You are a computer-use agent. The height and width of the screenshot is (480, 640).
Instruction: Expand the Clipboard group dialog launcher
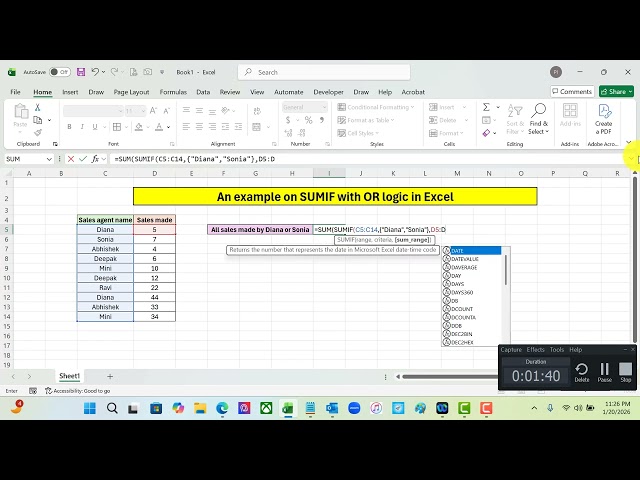55,144
